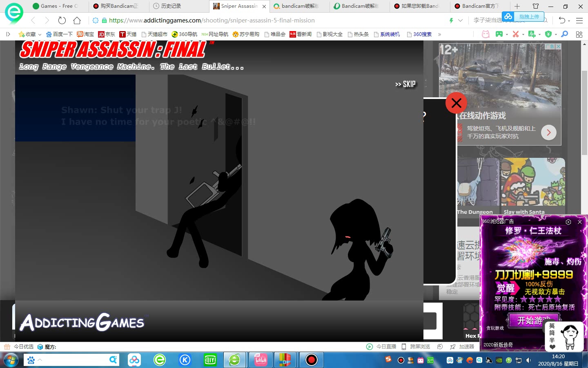Open 百度一下 bookmark
588x368 pixels.
(60, 34)
